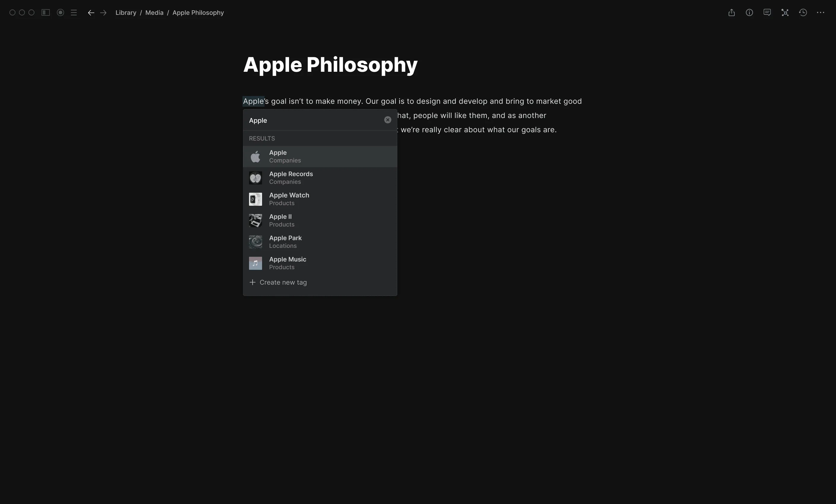Choose the Apple Watch result
This screenshot has height=504, width=836.
click(320, 199)
